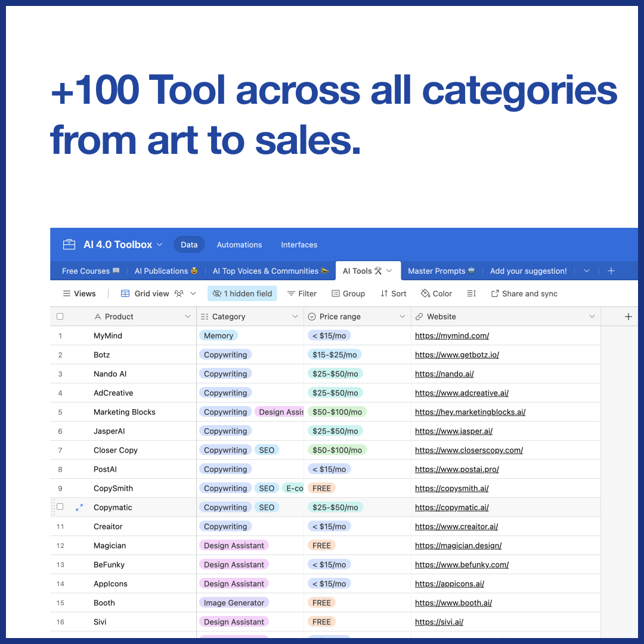Click the AdCreative Copywriting tag

[x=225, y=393]
